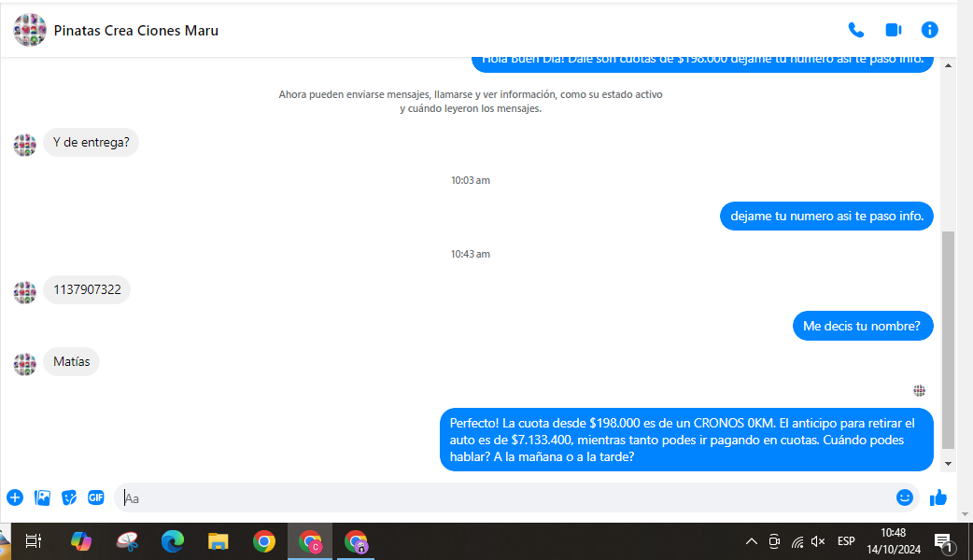Click the contact name Pinatas Crea Ciones Maru
Viewport: 973px width, 560px height.
136,31
